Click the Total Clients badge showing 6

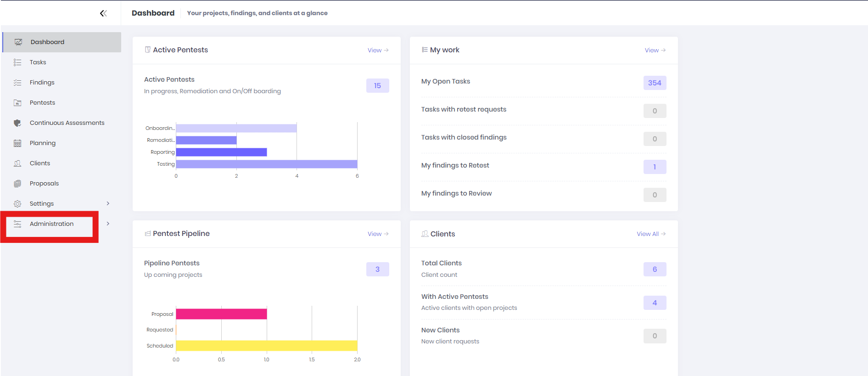click(x=655, y=269)
